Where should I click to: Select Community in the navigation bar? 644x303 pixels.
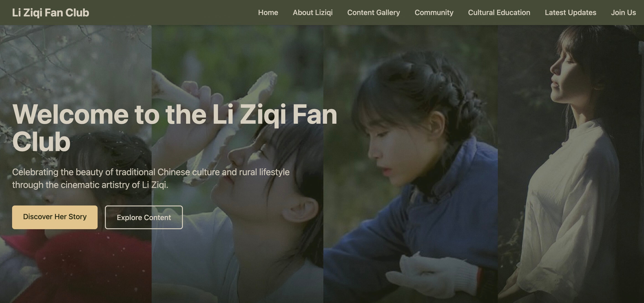click(x=434, y=13)
